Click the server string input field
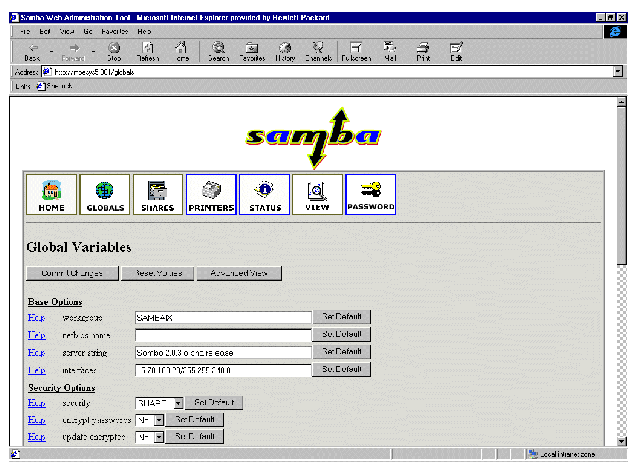The width and height of the screenshot is (638, 472). click(223, 353)
